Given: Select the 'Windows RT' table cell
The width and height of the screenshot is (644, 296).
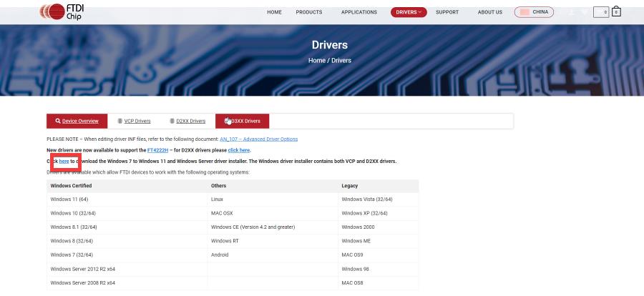Looking at the screenshot, I should [273, 241].
